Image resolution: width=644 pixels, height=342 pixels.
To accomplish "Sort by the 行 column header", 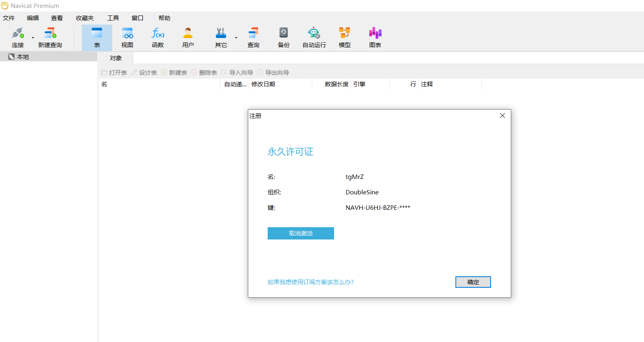I will [404, 84].
